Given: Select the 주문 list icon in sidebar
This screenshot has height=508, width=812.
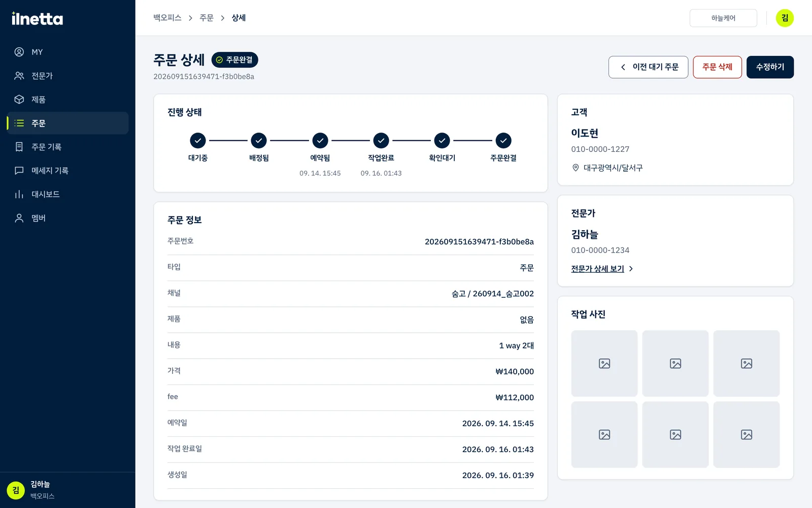Looking at the screenshot, I should pos(19,123).
